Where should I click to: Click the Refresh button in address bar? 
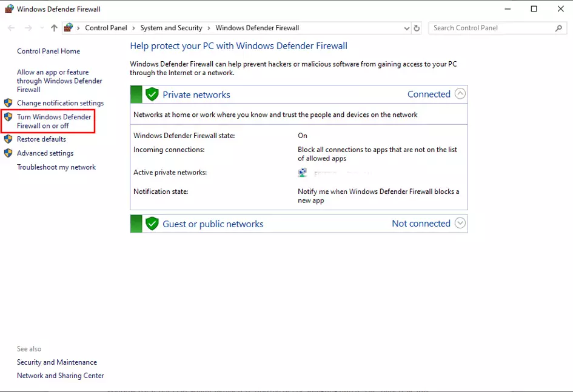pos(417,28)
